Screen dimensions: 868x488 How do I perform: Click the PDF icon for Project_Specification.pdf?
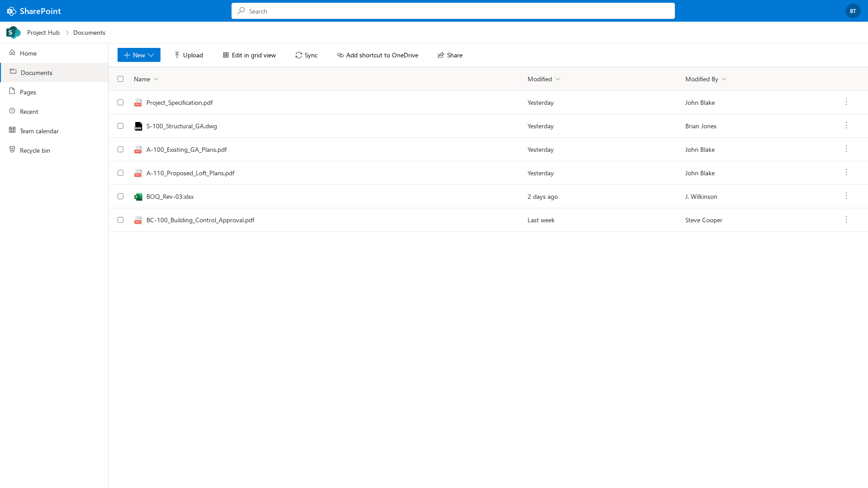(x=138, y=103)
